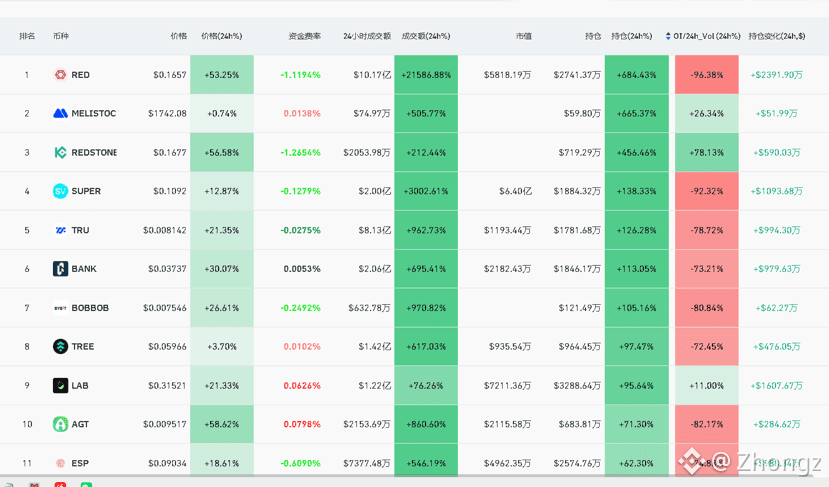Sort by the 持仓变化(24h,$) column header
Screen dimensions: 829x487
pos(777,36)
